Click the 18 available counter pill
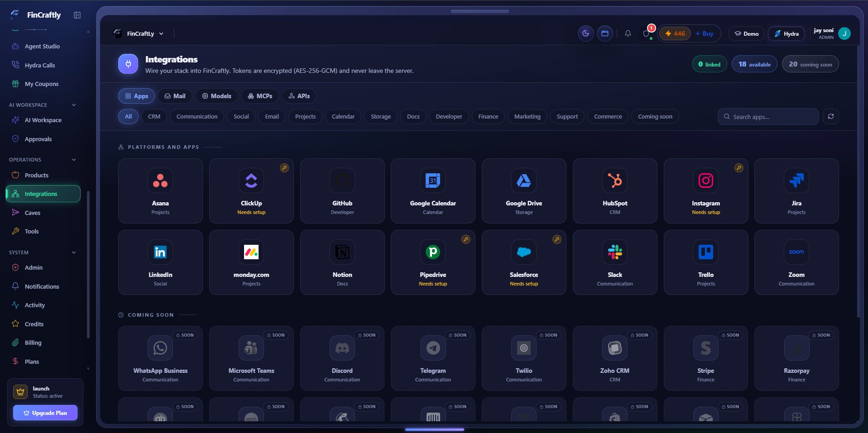The width and height of the screenshot is (868, 433). [x=754, y=64]
